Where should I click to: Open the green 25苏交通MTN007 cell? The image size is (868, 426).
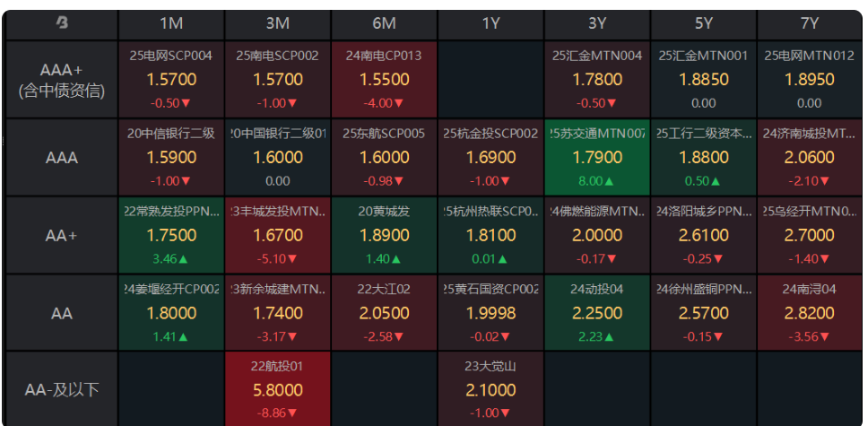(x=597, y=157)
